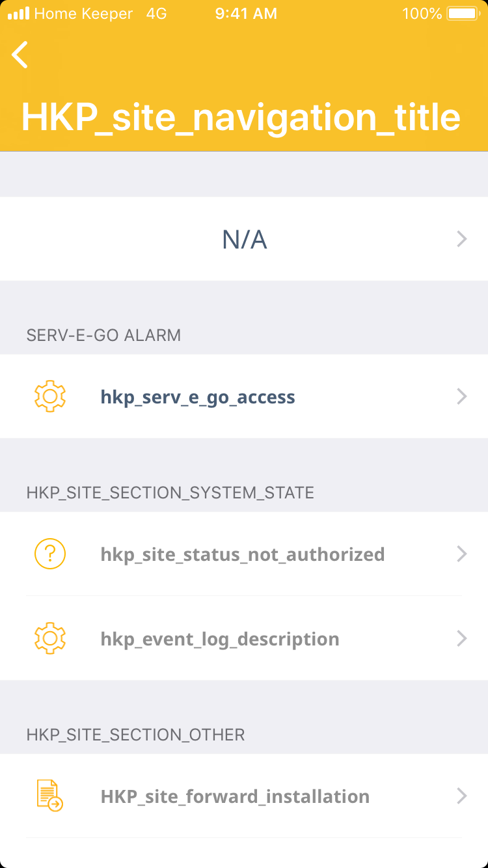The height and width of the screenshot is (868, 488).
Task: Open chevron on hkp_serv_e_go_access row
Action: [x=462, y=397]
